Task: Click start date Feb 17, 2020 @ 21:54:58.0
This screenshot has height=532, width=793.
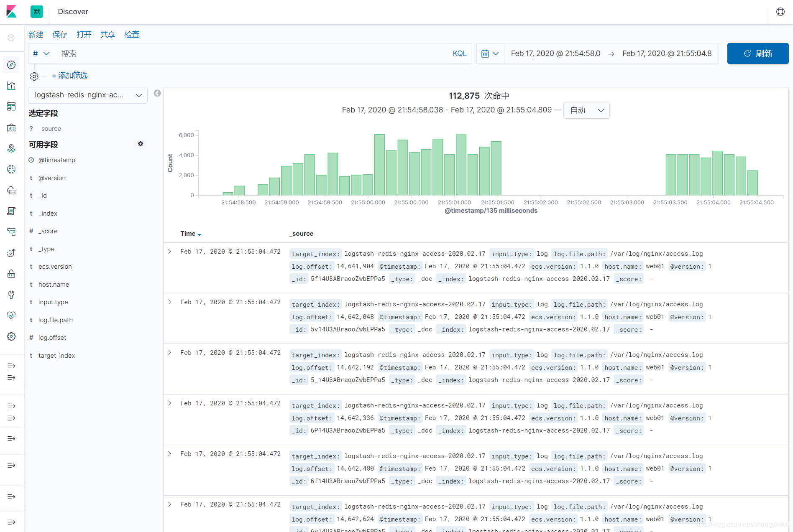Action: pos(555,53)
